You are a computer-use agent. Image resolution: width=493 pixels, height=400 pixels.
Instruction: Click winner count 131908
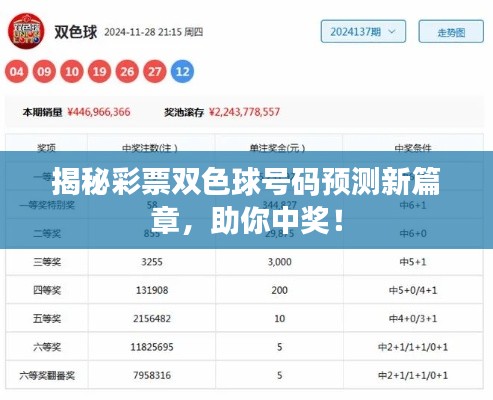pyautogui.click(x=152, y=290)
